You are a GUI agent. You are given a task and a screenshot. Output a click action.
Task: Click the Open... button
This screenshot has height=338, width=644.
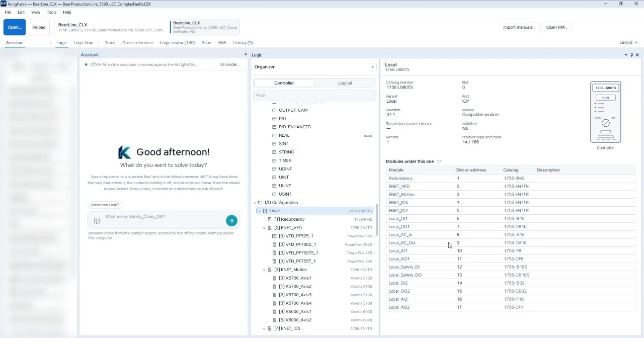[x=15, y=27]
